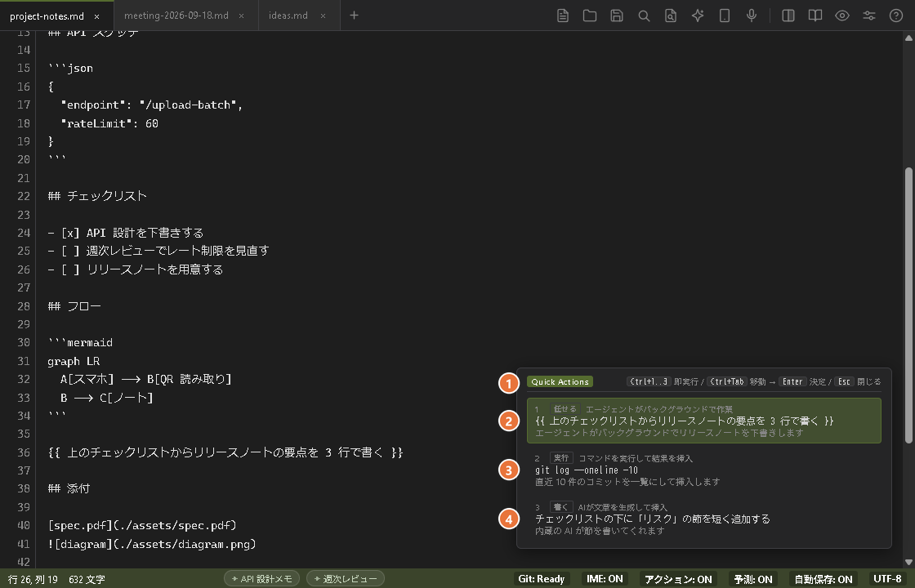Click the search-in-file document icon
This screenshot has width=915, height=588.
point(671,16)
